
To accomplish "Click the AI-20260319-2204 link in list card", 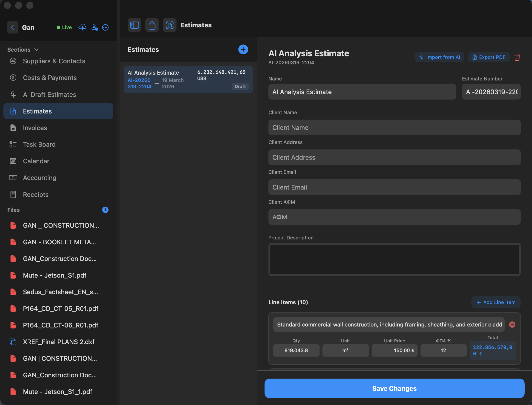I will pyautogui.click(x=139, y=83).
